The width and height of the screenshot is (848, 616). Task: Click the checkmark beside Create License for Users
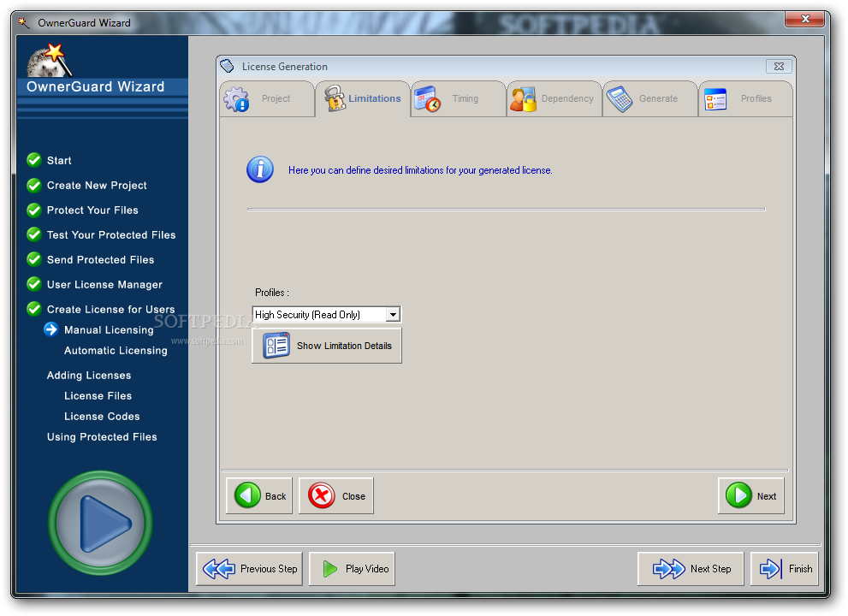pyautogui.click(x=34, y=309)
